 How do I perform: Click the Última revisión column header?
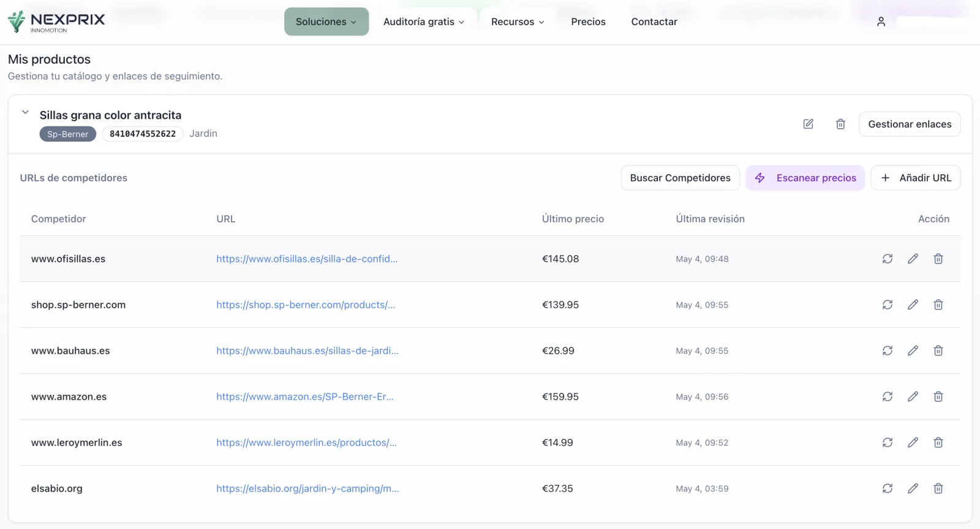click(x=710, y=219)
